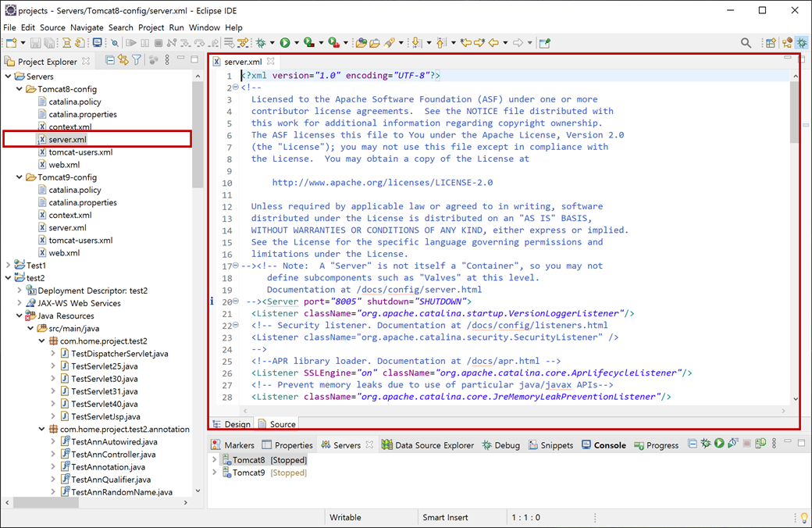812x528 pixels.
Task: Open a terminal with the monitor icon
Action: [98, 43]
